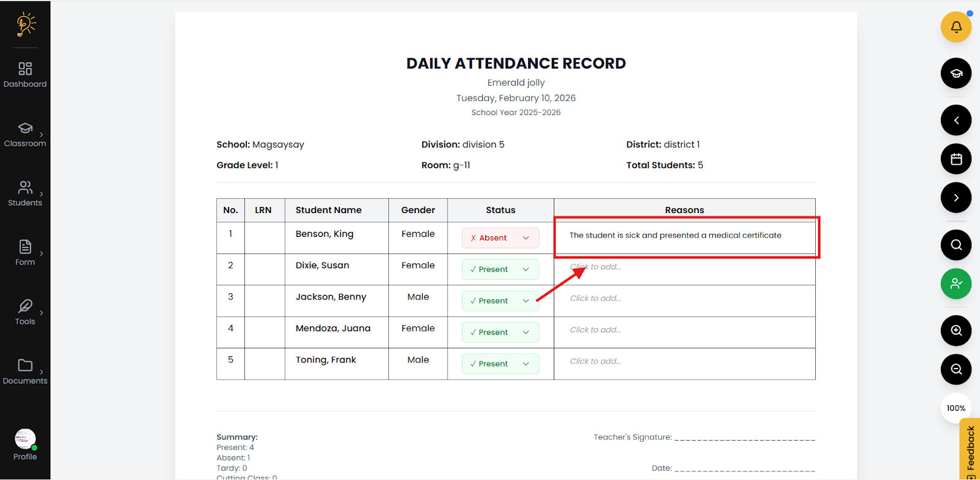Open status dropdown for Toning, Frank

500,364
